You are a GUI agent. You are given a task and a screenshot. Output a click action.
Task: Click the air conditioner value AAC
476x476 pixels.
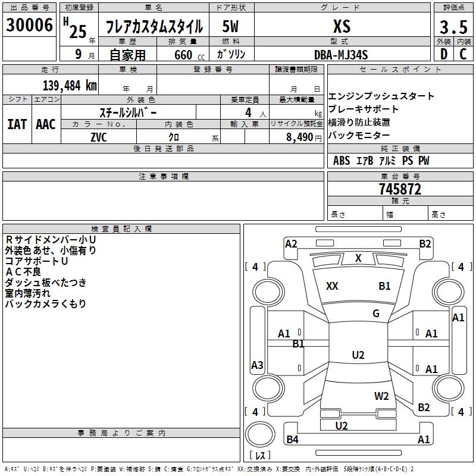coord(46,124)
